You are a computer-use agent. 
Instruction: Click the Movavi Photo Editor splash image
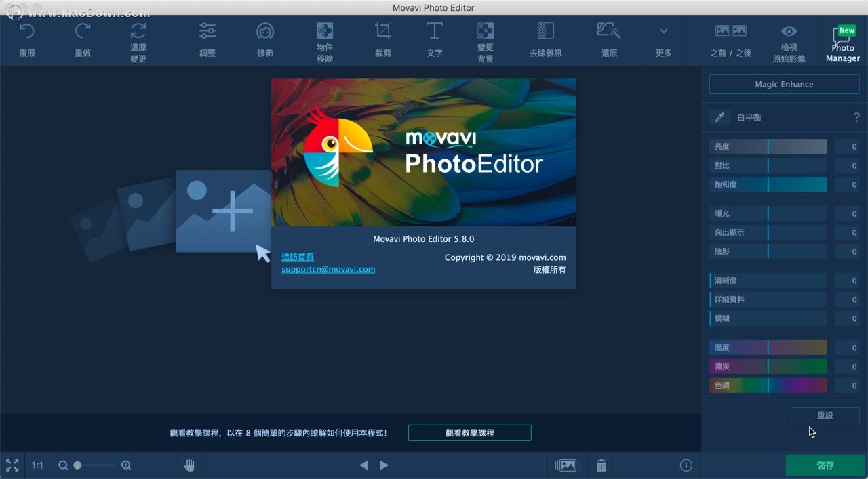pos(424,152)
